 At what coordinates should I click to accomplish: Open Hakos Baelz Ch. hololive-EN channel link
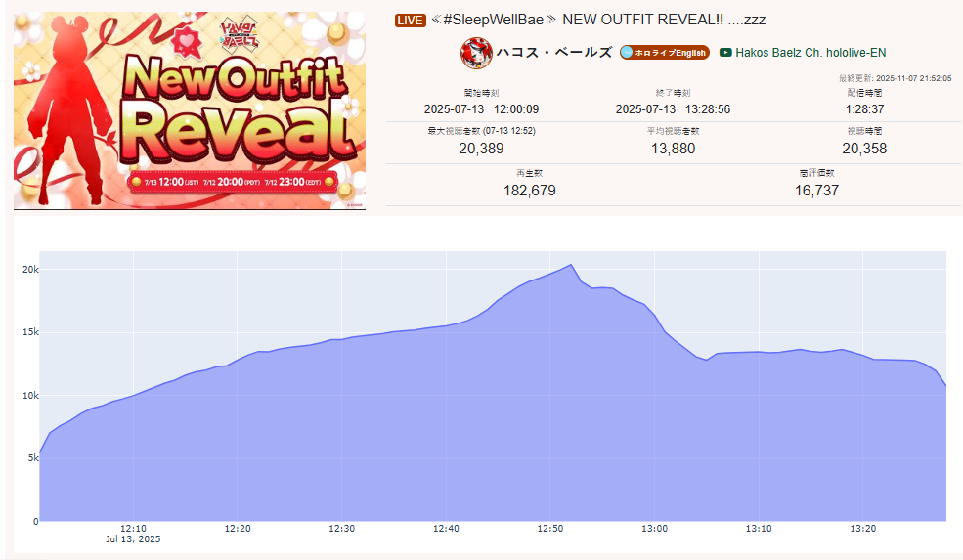(810, 53)
